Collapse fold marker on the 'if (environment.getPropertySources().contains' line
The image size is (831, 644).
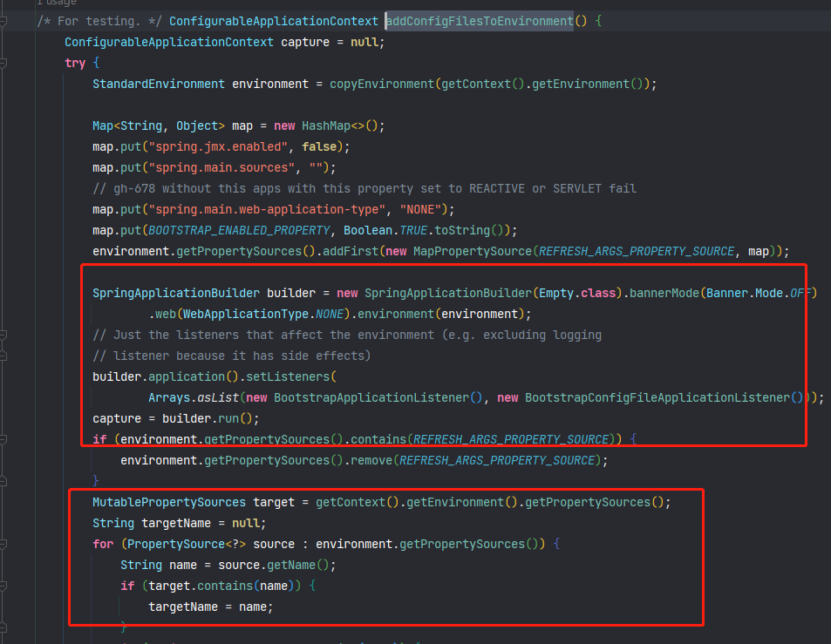(3, 439)
